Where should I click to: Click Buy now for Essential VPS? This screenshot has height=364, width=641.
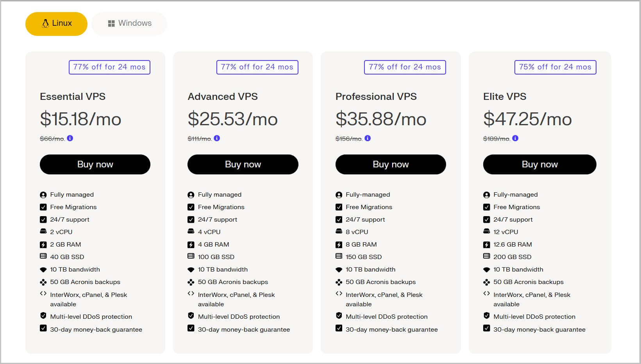tap(95, 164)
